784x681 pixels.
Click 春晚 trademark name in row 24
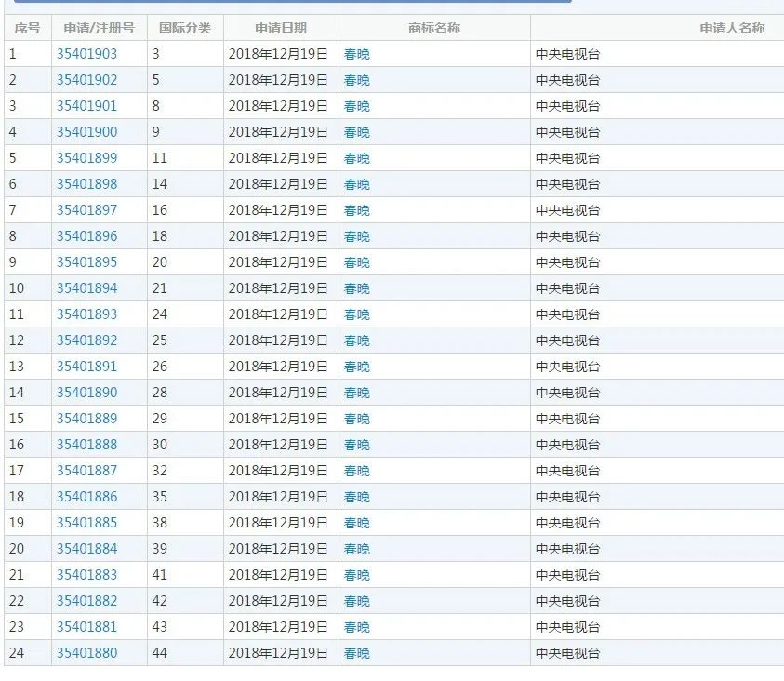[x=357, y=652]
